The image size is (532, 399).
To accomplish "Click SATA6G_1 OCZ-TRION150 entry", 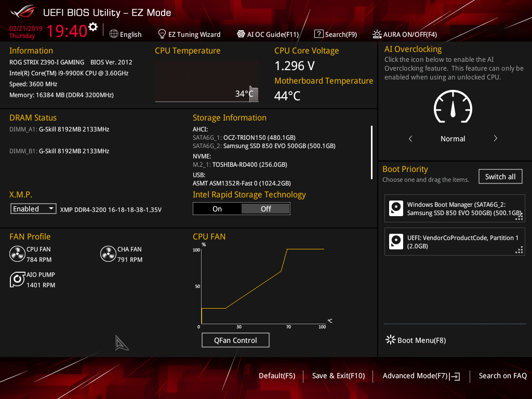I will point(244,137).
